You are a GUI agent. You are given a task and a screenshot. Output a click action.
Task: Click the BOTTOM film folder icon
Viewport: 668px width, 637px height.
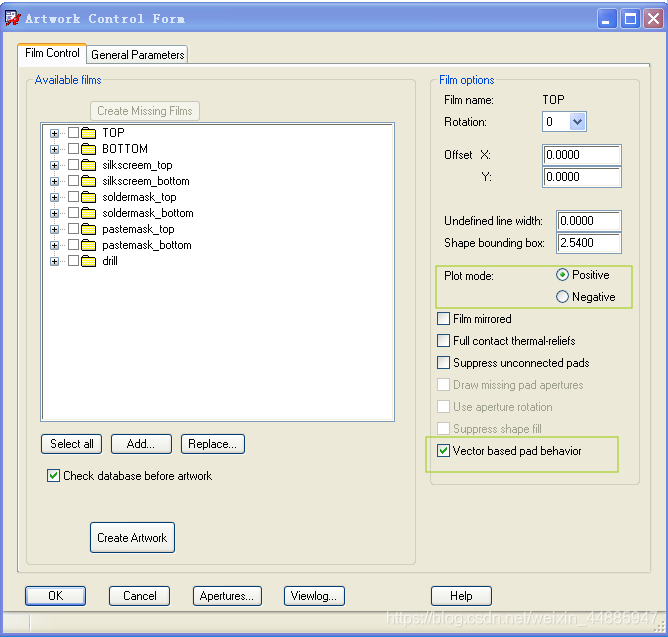pyautogui.click(x=88, y=149)
